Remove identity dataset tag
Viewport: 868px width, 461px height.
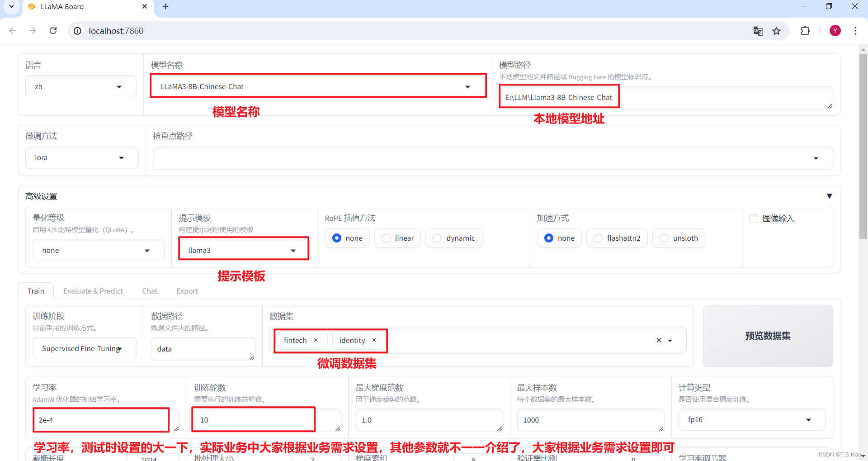click(374, 340)
